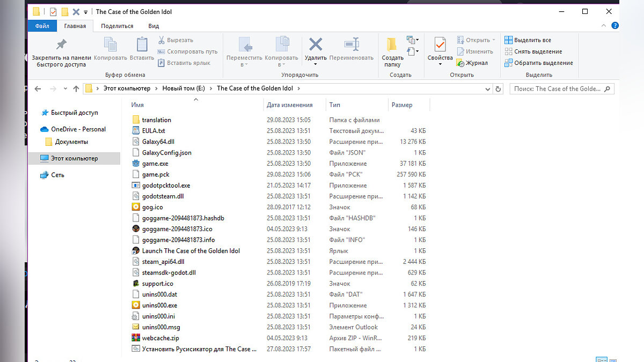644x362 pixels.
Task: Click the Create folder (Создать папку) icon
Action: (x=392, y=45)
